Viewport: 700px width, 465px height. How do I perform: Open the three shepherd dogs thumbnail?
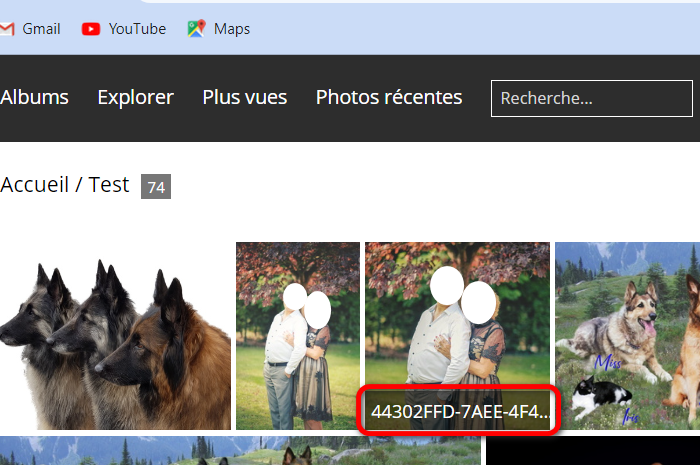pyautogui.click(x=115, y=336)
